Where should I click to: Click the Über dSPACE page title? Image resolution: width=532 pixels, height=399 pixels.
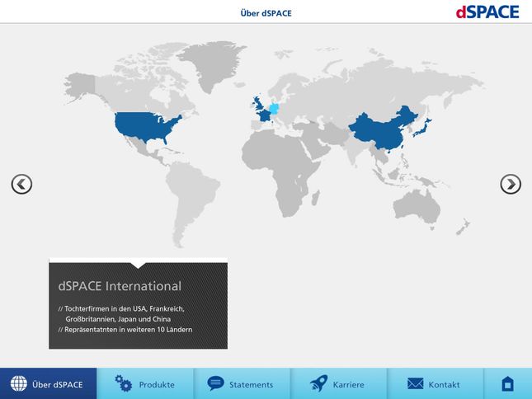click(x=266, y=13)
